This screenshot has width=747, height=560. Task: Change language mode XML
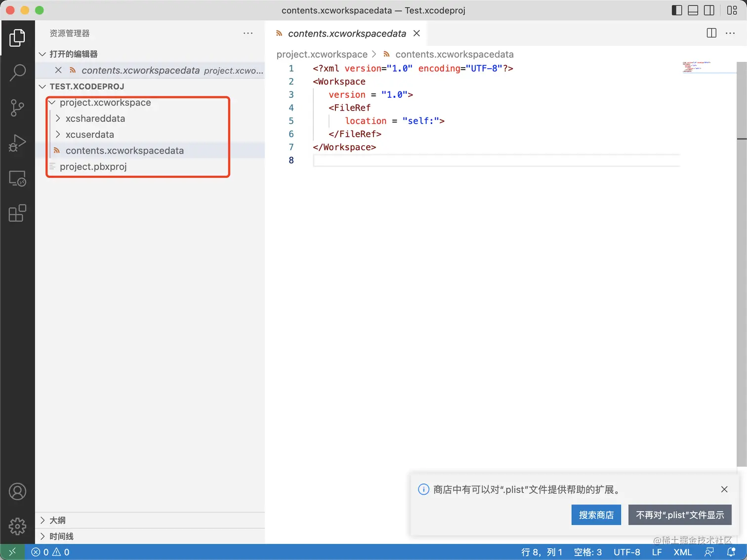click(x=682, y=552)
